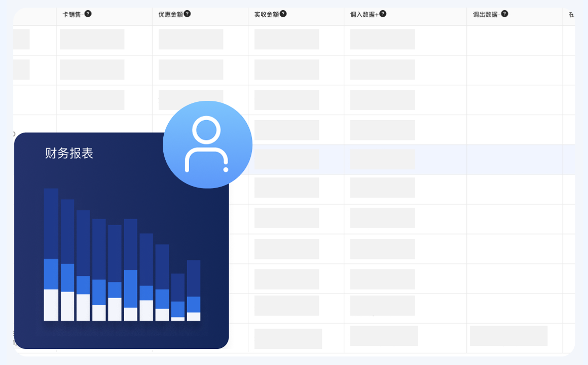588x365 pixels.
Task: Click bottom row cell under 调出数据-
Action: [508, 336]
